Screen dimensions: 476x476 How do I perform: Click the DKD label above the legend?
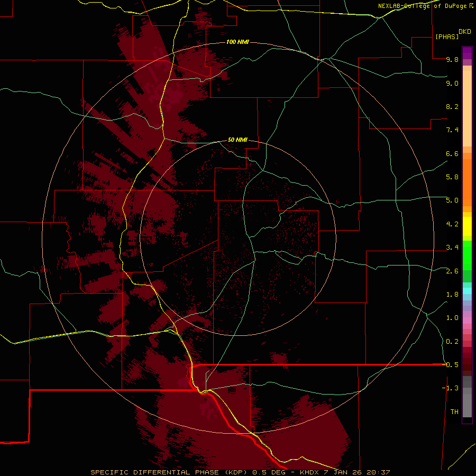coord(465,32)
